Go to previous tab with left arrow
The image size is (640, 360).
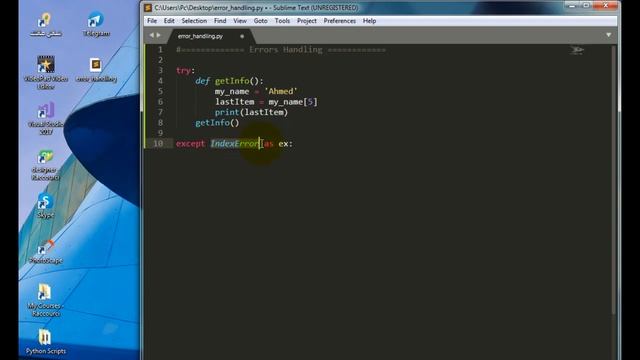tap(151, 36)
